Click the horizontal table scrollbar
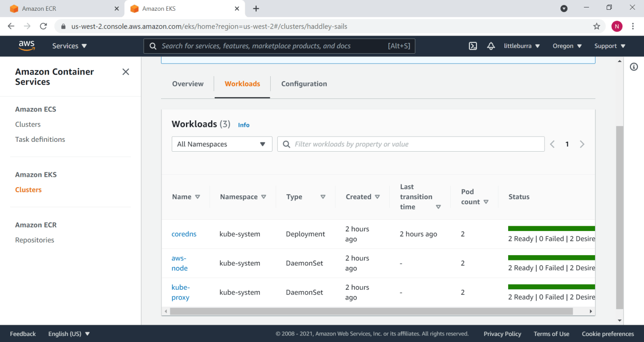Viewport: 644px width, 342px height. [371, 311]
